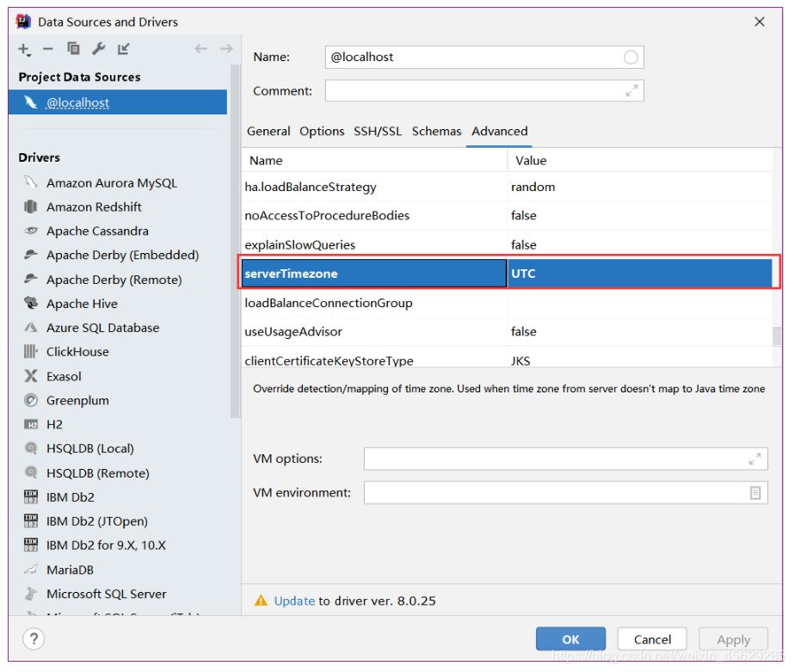
Task: Open driver settings via the wrench icon
Action: click(98, 50)
